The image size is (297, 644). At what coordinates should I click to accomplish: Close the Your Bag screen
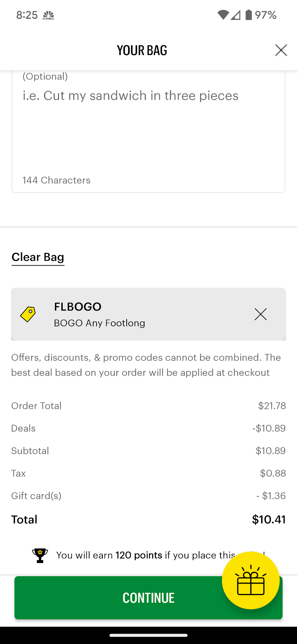point(281,50)
